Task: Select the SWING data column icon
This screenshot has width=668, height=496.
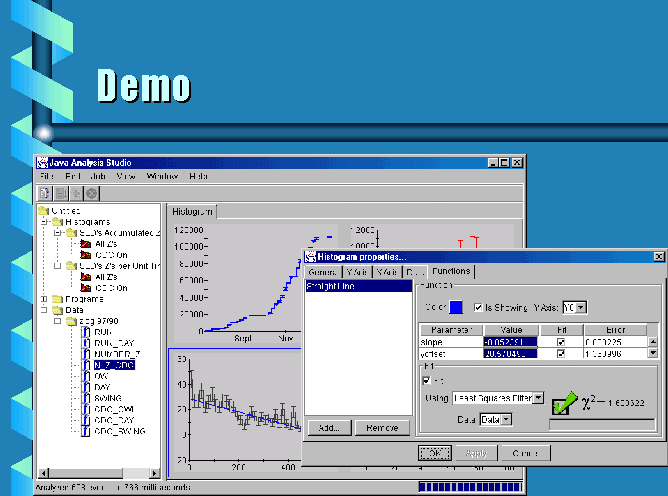Action: (x=85, y=398)
